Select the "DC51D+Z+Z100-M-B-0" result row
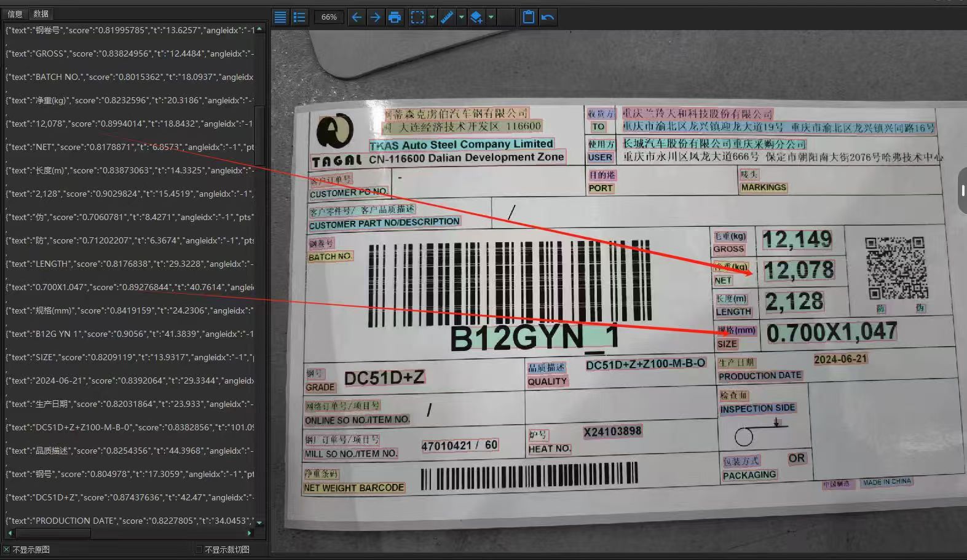 click(130, 427)
